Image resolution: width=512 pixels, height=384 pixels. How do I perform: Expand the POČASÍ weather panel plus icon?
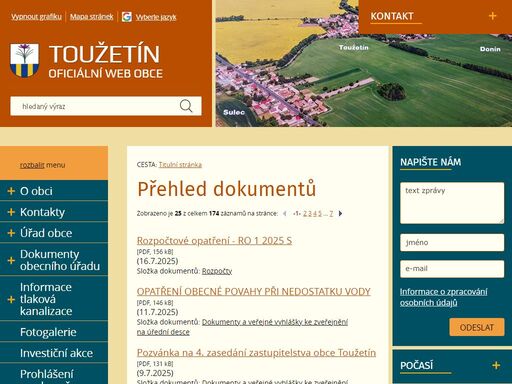tap(496, 365)
